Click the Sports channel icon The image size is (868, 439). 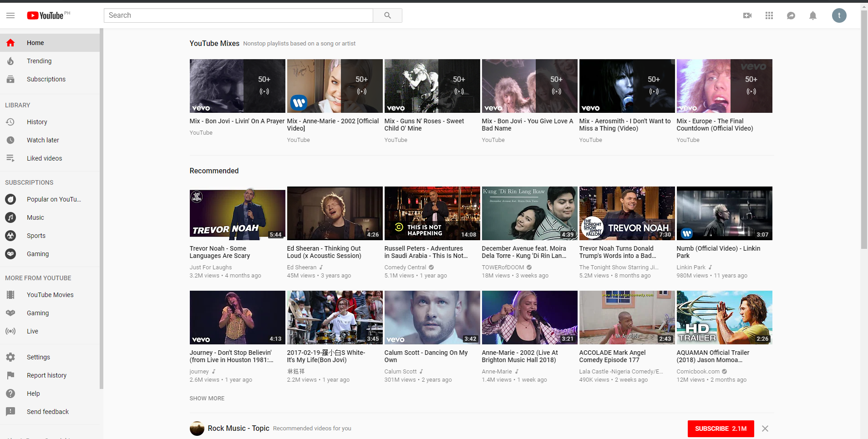click(10, 236)
